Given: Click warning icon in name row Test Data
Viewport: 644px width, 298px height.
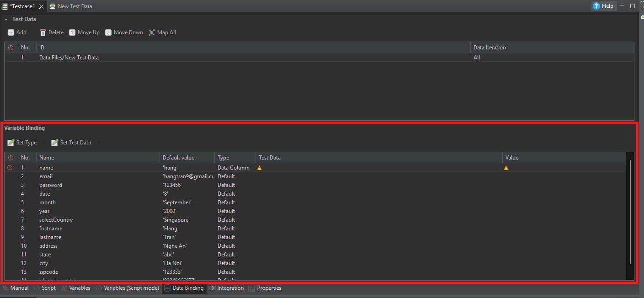Looking at the screenshot, I should tap(260, 168).
